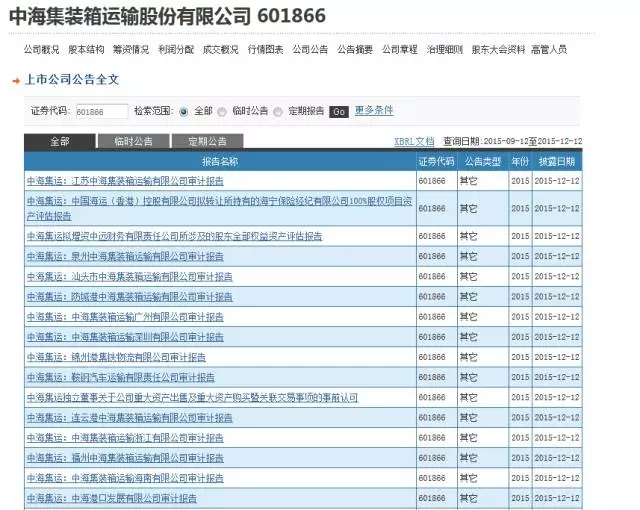The image size is (640, 510).
Task: Navigate to 行情图表 menu item
Action: pos(265,49)
